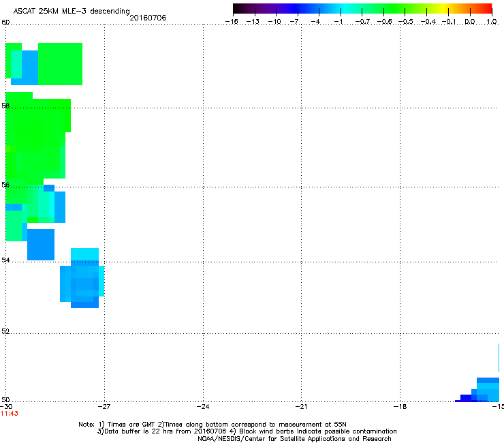Click the longitude label -21
Viewport: 504px width, 443px height.
point(301,407)
